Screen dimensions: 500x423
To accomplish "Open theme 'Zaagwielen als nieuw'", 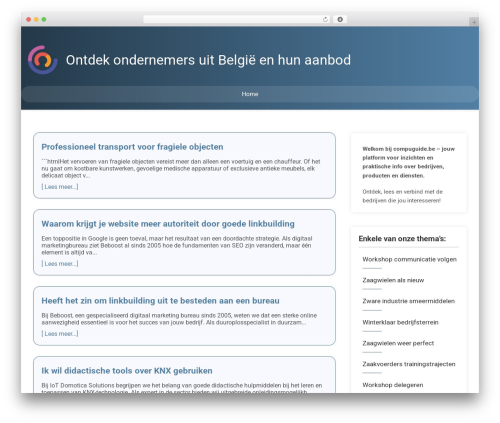I will tap(393, 280).
